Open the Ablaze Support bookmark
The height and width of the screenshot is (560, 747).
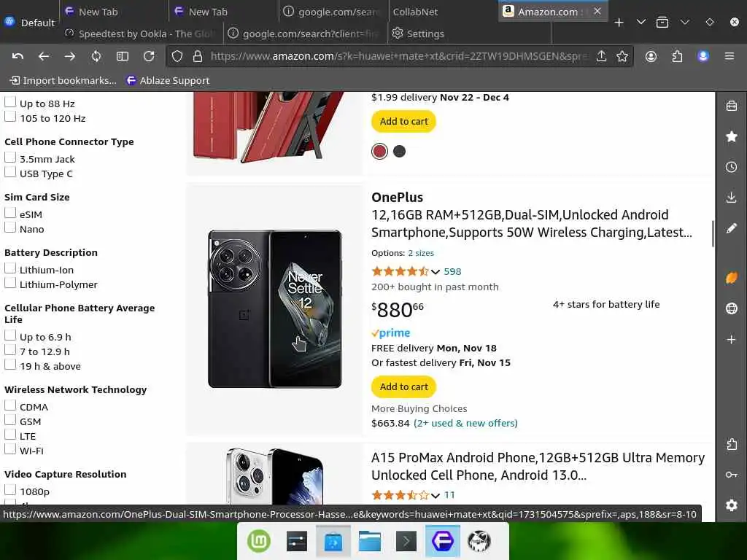pyautogui.click(x=168, y=80)
